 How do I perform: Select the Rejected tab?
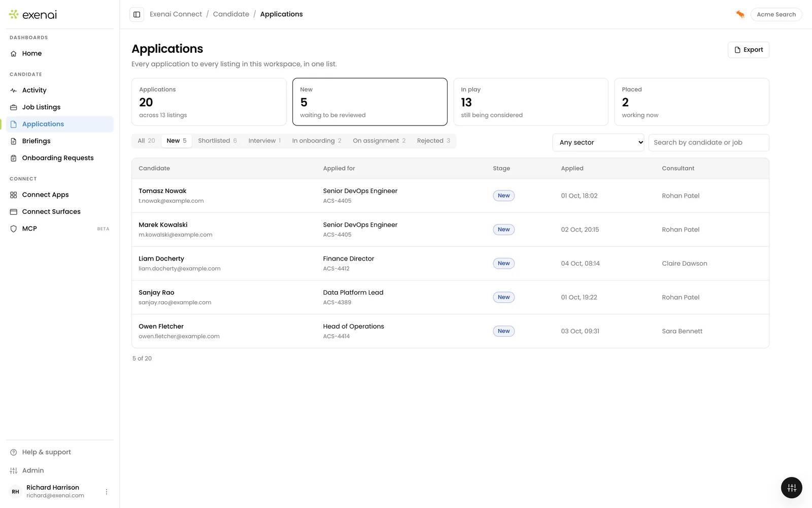pos(433,141)
